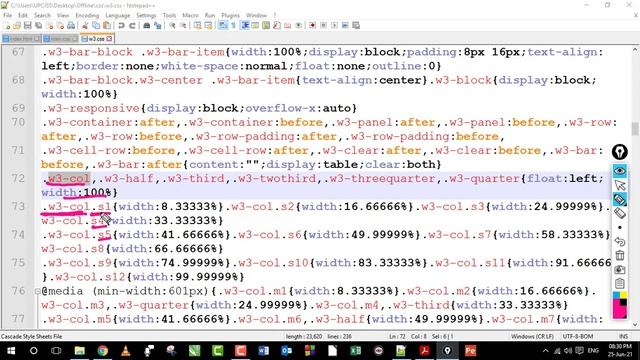Click line number 72 in the margin
Screen dimensions: 640x360
(x=18, y=178)
